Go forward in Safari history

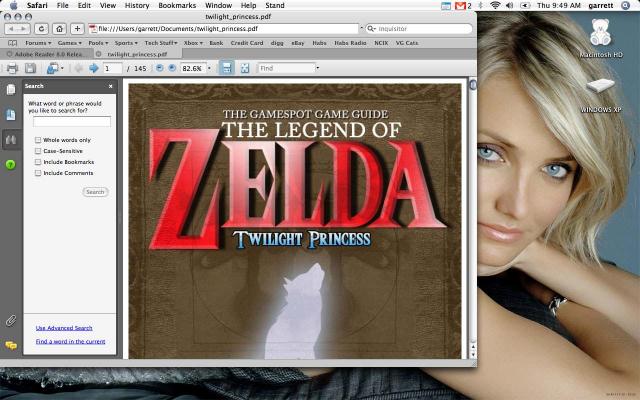(24, 29)
